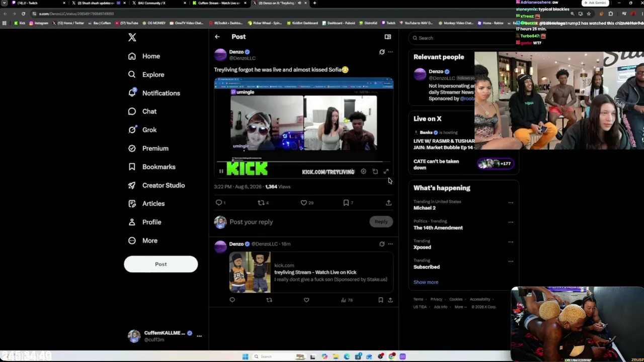This screenshot has height=362, width=644.
Task: Open Grok from the sidebar
Action: [x=142, y=130]
